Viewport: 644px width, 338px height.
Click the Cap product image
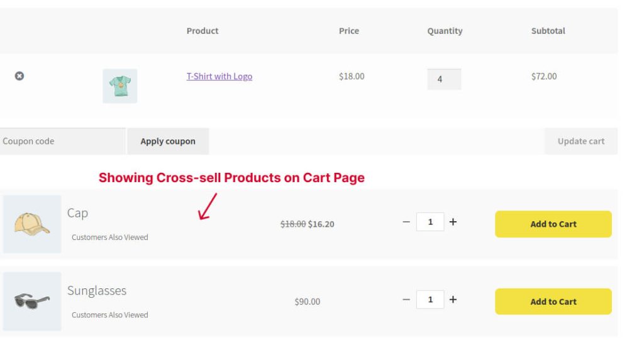[x=32, y=224]
